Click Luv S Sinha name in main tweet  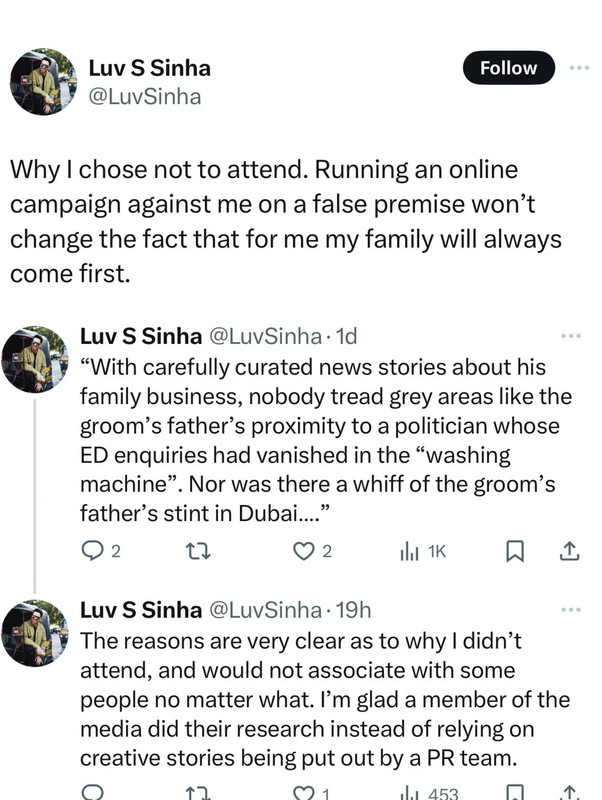[150, 69]
